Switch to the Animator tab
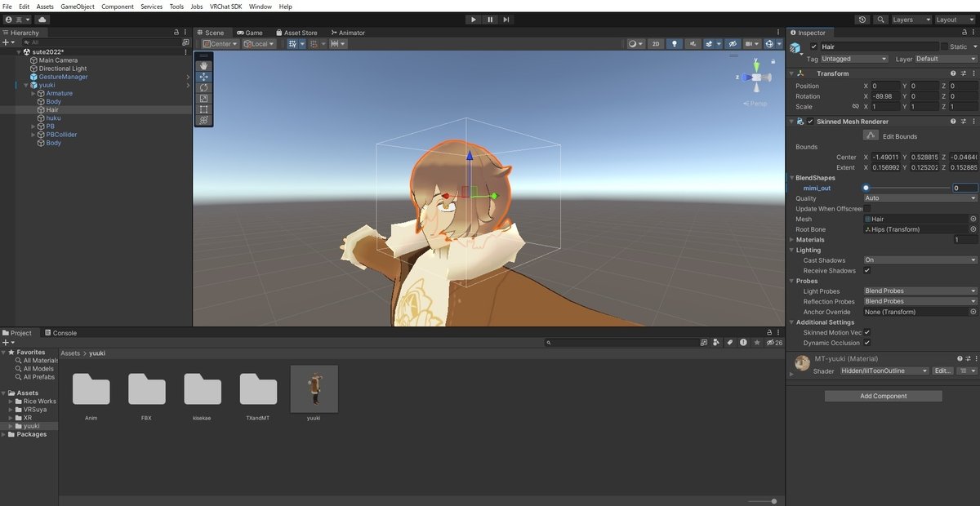The width and height of the screenshot is (980, 506). [347, 33]
